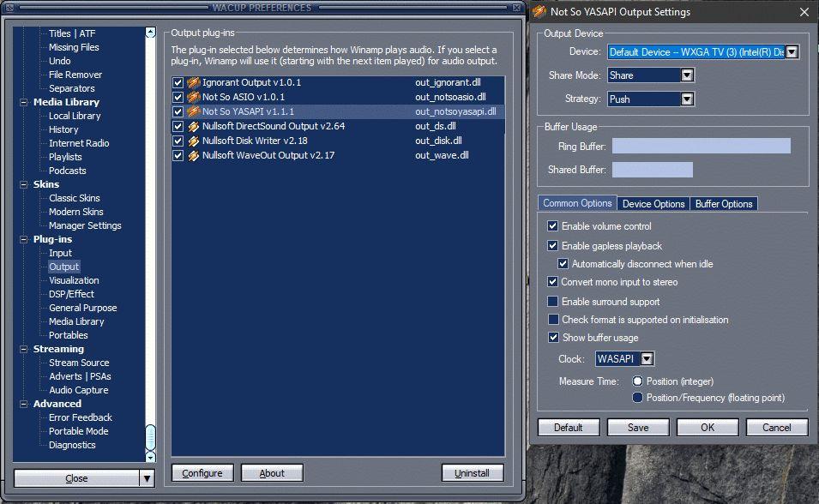Close the Not So YASAPI Output Settings dialog

coord(804,12)
